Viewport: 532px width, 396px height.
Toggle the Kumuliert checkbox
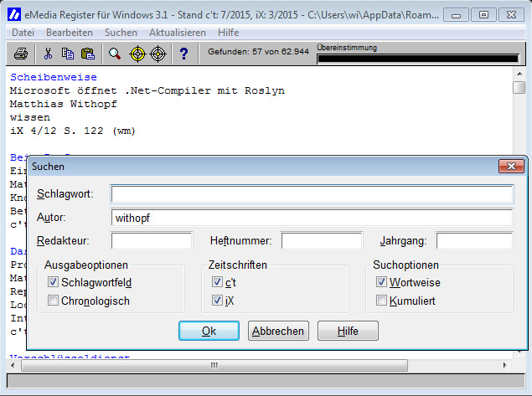(382, 301)
